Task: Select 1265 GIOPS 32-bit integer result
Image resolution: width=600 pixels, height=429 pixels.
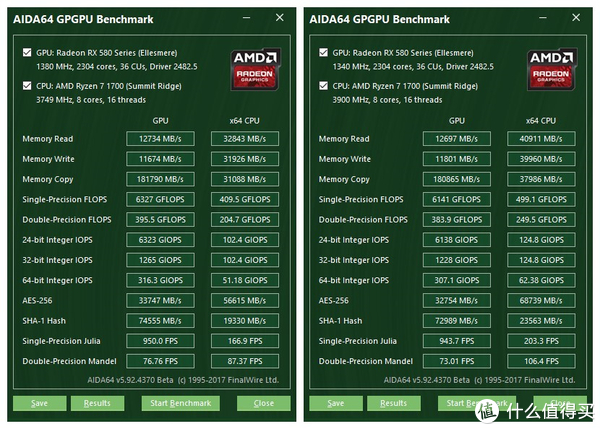Action: click(160, 260)
